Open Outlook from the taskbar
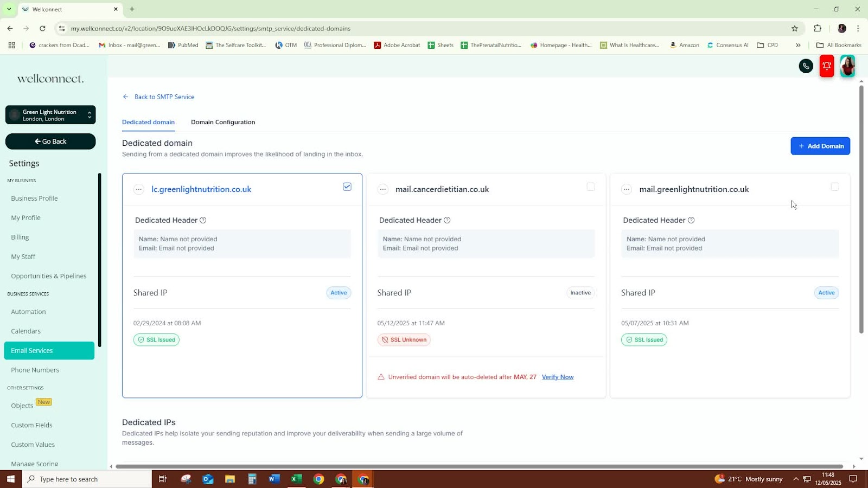Screen dimensions: 868x488 click(208, 479)
